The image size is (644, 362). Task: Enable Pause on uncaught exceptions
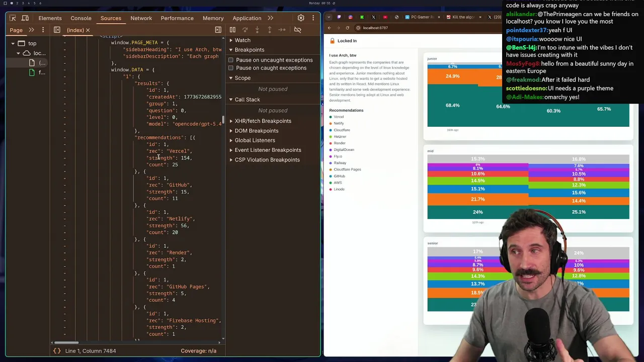[231, 60]
